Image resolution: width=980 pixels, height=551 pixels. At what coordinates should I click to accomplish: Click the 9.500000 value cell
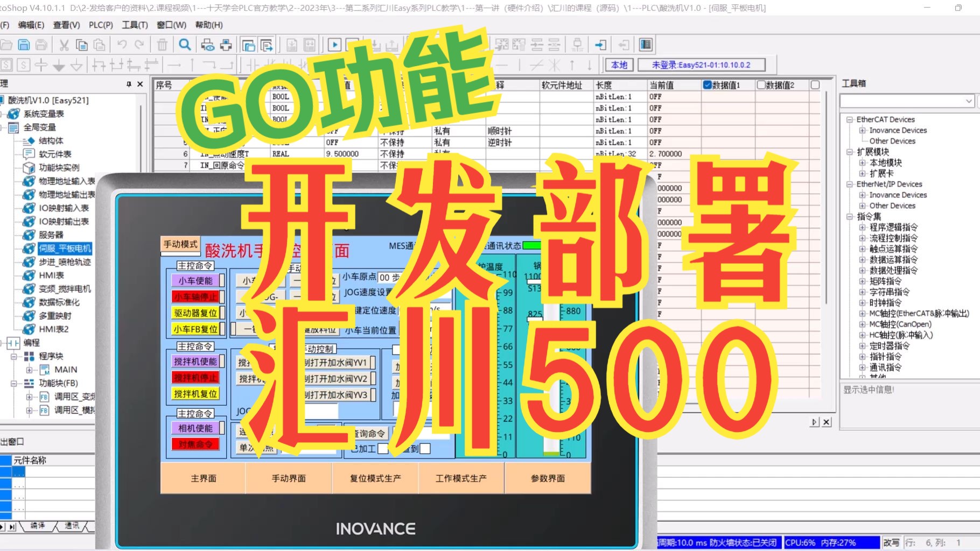point(350,154)
